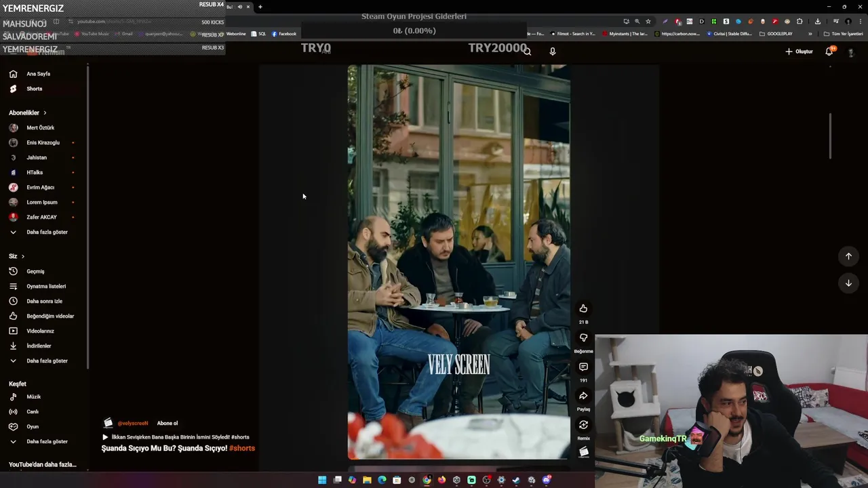Image resolution: width=868 pixels, height=488 pixels.
Task: Open Facebook bookmark
Action: click(x=284, y=34)
